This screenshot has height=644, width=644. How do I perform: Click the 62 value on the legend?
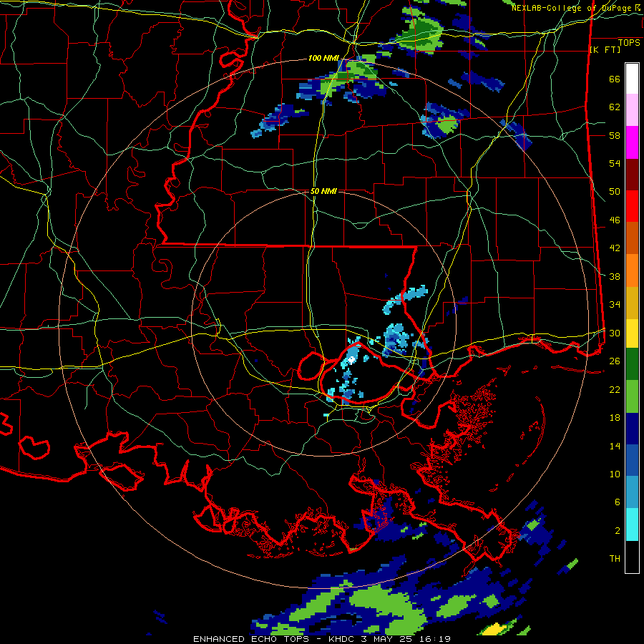point(615,107)
